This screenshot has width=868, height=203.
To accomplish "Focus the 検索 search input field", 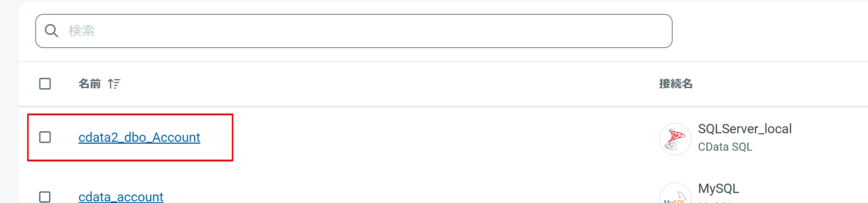I will (354, 31).
